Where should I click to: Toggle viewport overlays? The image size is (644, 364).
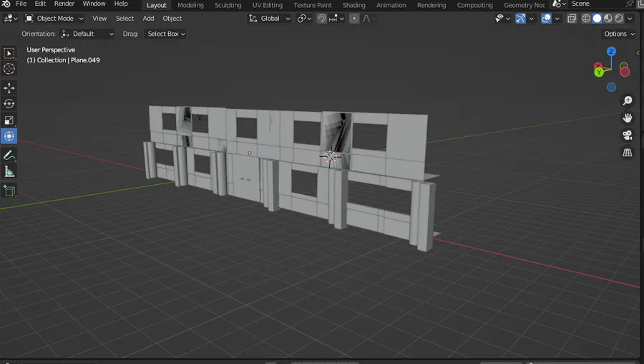546,19
